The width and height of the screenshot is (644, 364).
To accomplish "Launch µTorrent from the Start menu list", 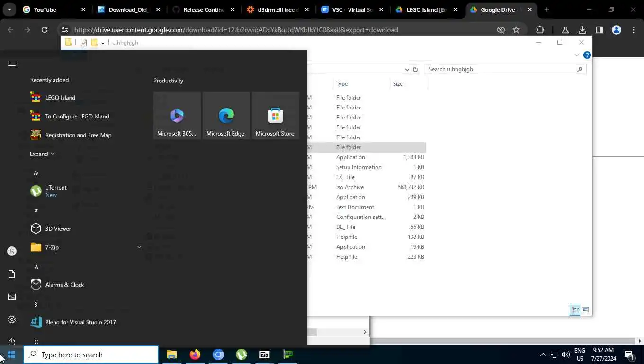I will pyautogui.click(x=56, y=191).
